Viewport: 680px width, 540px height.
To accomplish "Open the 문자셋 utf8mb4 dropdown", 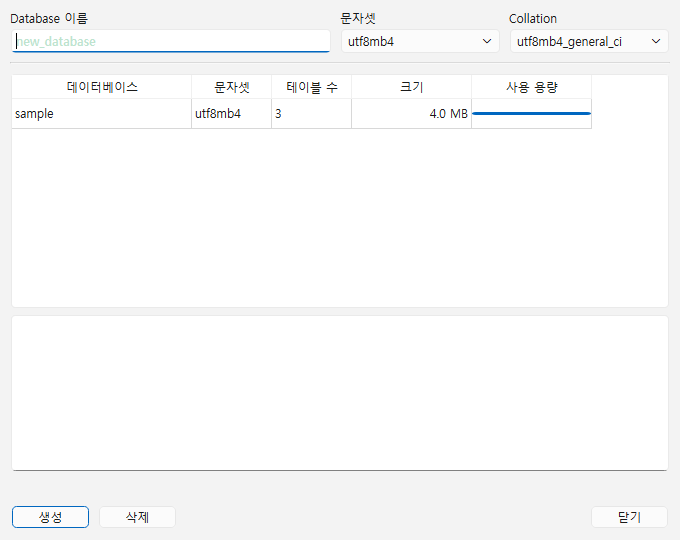I will click(420, 41).
